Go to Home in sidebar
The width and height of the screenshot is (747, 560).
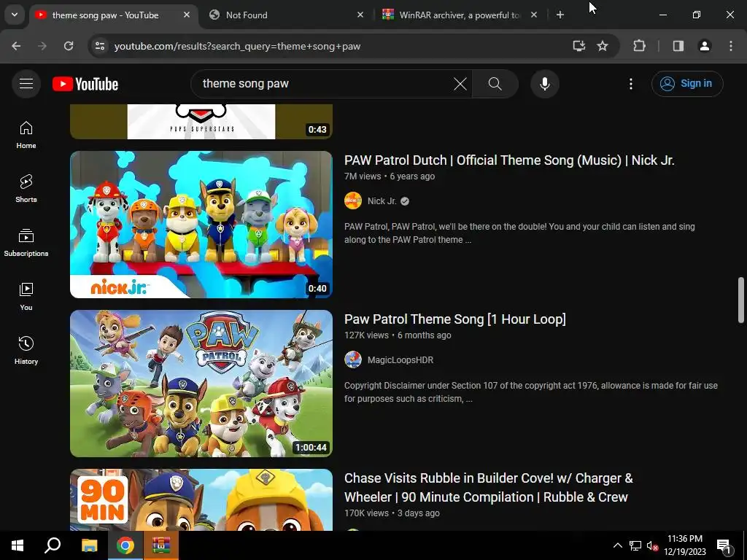[26, 135]
